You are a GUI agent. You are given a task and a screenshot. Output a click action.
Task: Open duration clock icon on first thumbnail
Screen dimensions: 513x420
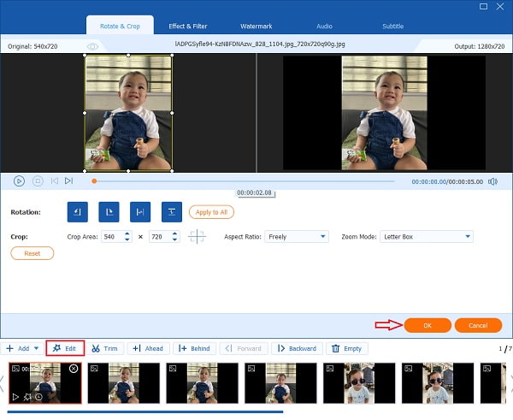(x=39, y=397)
